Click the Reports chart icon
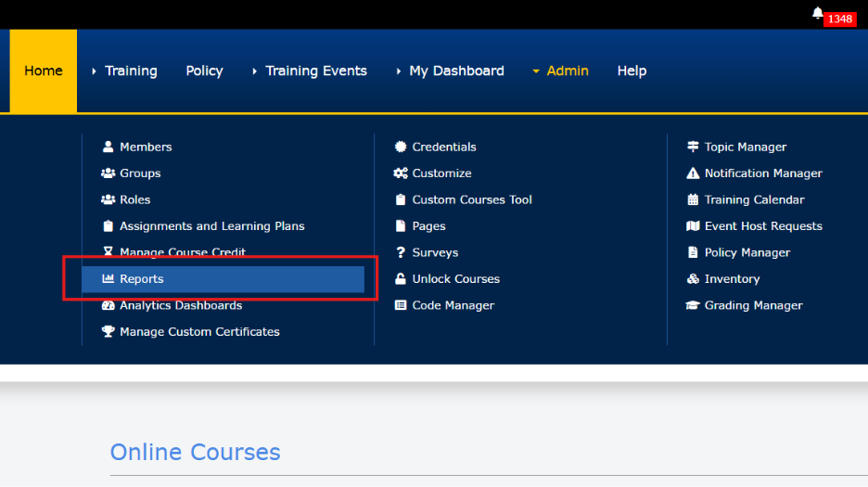The height and width of the screenshot is (487, 868). click(108, 278)
